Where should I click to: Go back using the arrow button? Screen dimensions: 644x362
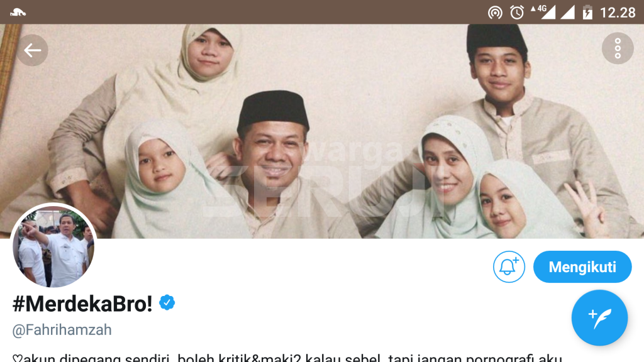coord(33,50)
